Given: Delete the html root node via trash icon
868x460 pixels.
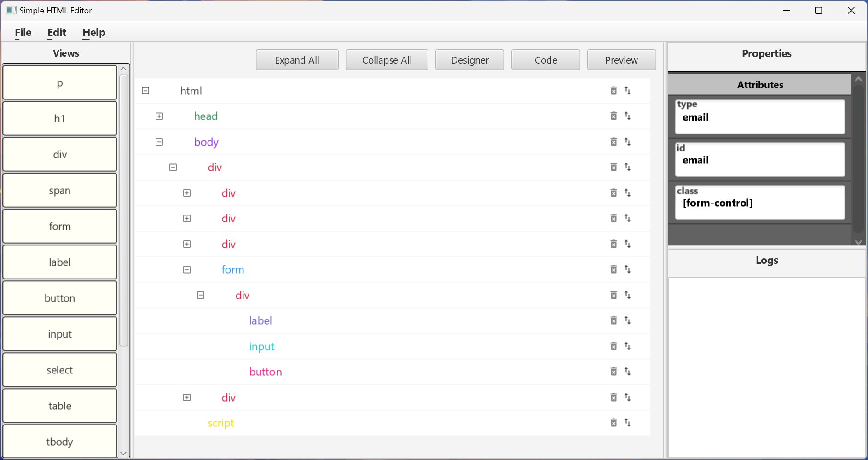Looking at the screenshot, I should click(613, 91).
